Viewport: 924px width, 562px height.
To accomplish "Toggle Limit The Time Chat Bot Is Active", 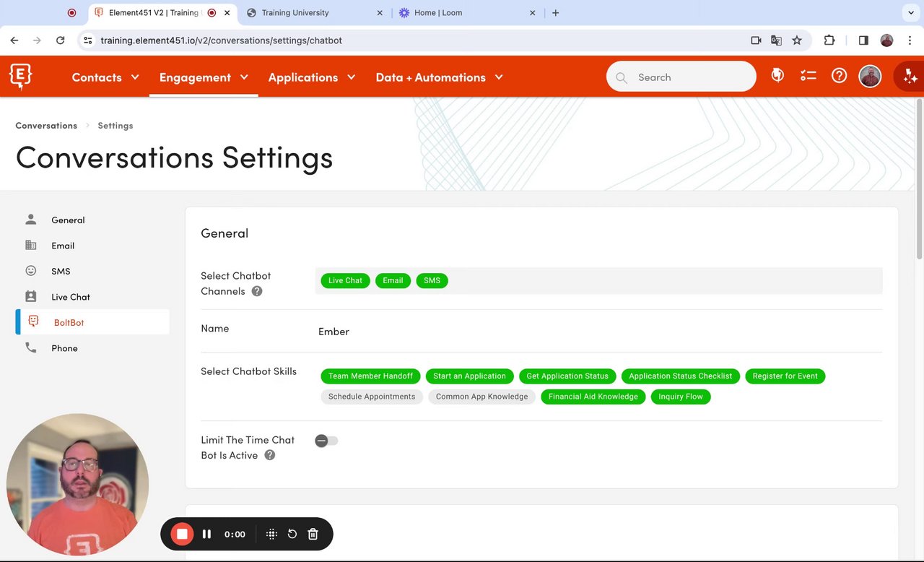I will click(326, 441).
